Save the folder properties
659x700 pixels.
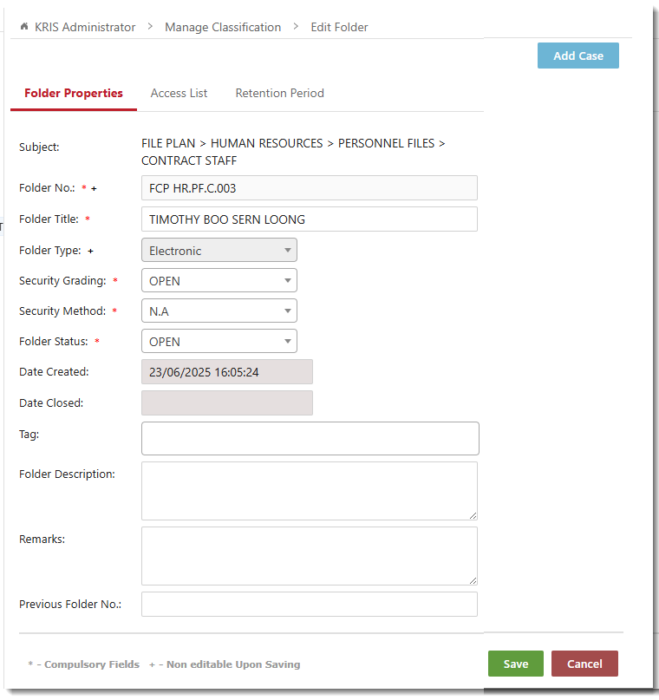click(x=516, y=664)
